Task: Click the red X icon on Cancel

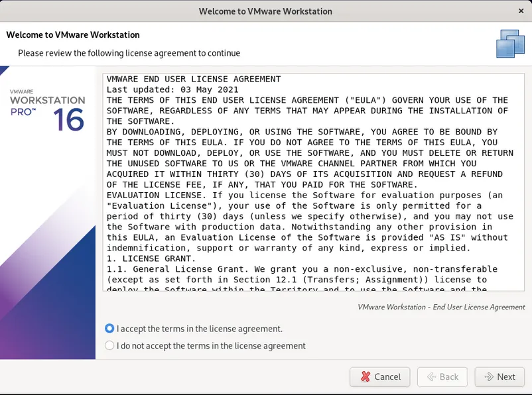Action: 366,376
